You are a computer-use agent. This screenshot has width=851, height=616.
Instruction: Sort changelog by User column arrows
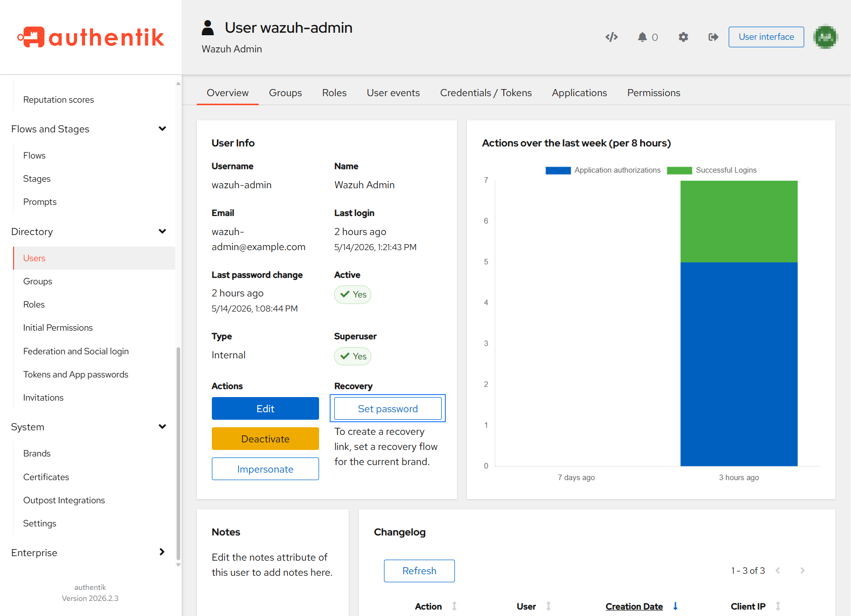click(549, 606)
